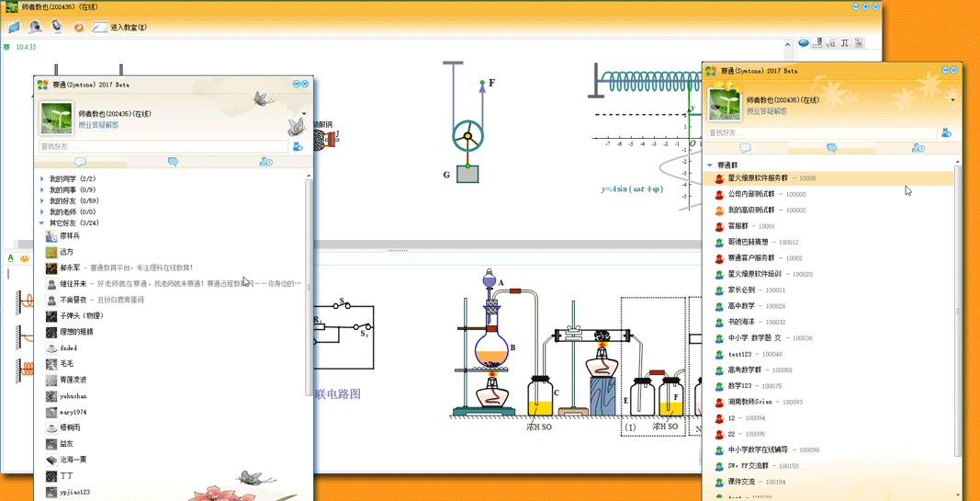980x501 pixels.
Task: Collapse the 赛通群 group list
Action: [710, 165]
